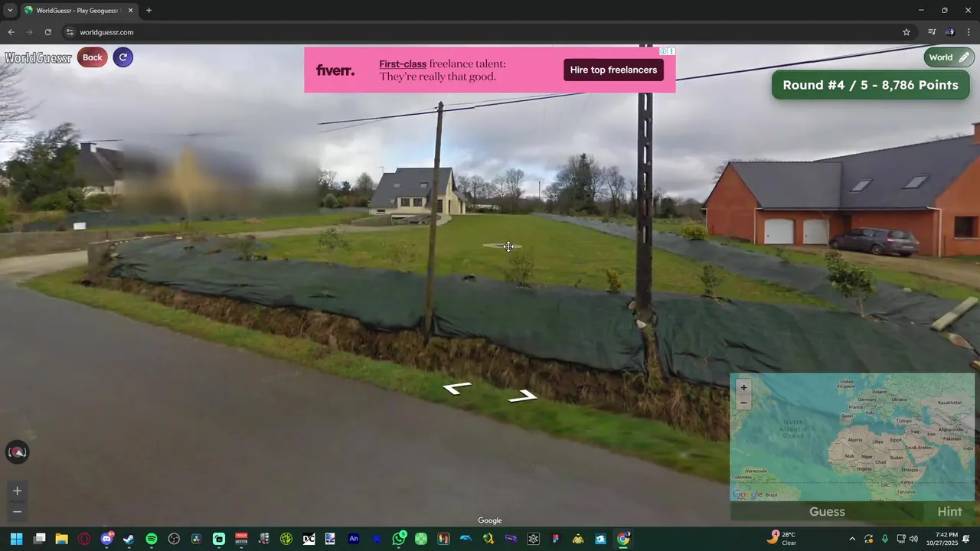Zoom out the mini guess map
Image resolution: width=980 pixels, height=551 pixels.
pos(743,403)
